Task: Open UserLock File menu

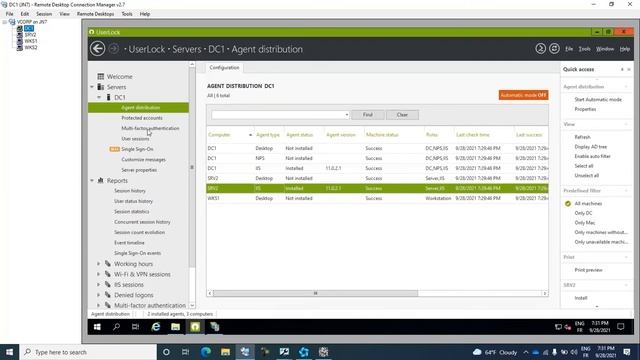Action: (569, 49)
